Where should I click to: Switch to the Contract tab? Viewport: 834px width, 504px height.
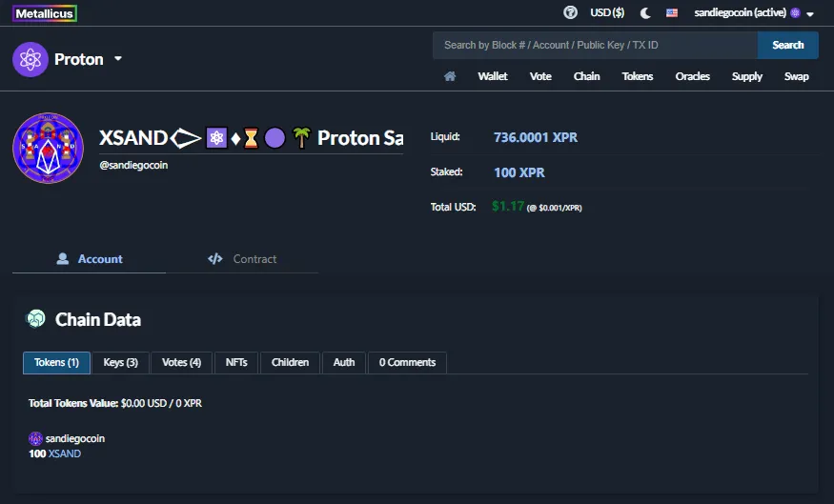click(x=242, y=259)
